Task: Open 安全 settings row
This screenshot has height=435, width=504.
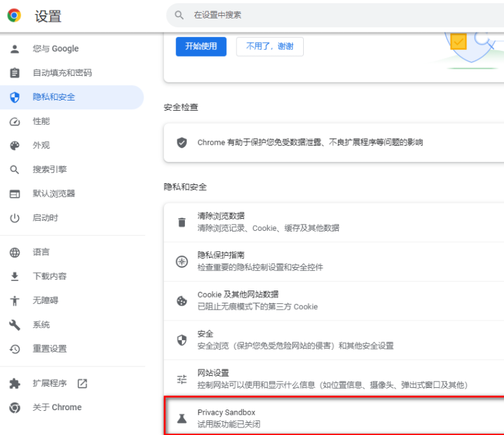Action: [x=334, y=340]
